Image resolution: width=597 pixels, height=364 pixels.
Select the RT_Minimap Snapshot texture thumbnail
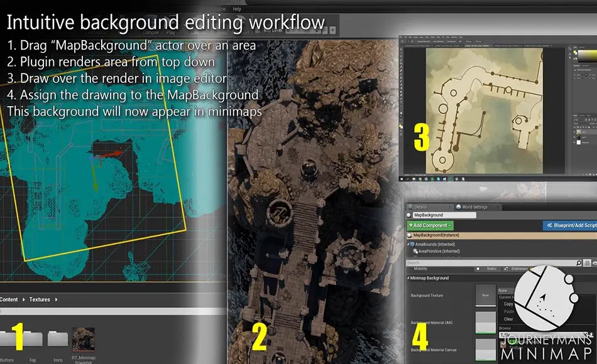point(84,340)
